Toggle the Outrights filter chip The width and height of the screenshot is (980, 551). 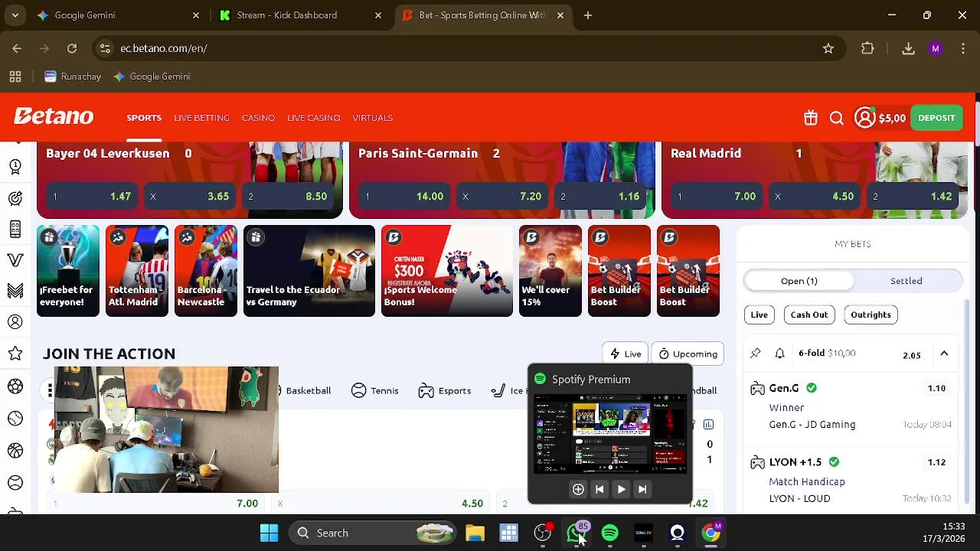click(x=871, y=315)
